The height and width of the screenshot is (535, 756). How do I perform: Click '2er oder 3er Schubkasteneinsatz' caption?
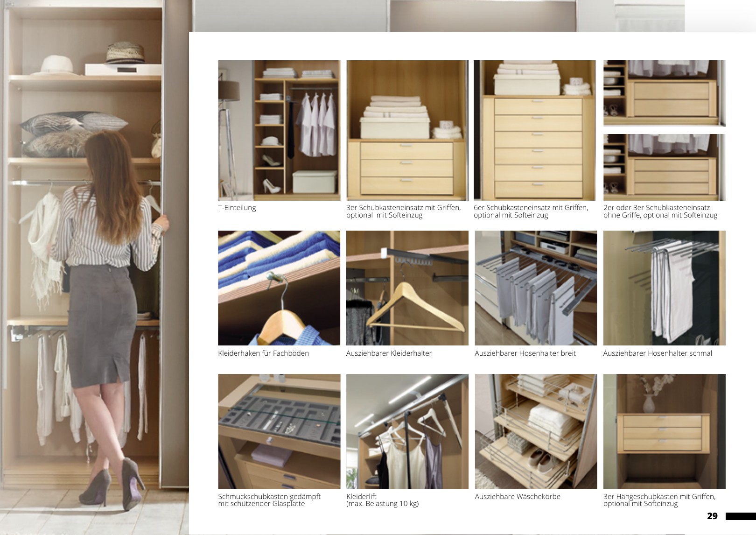coord(657,208)
